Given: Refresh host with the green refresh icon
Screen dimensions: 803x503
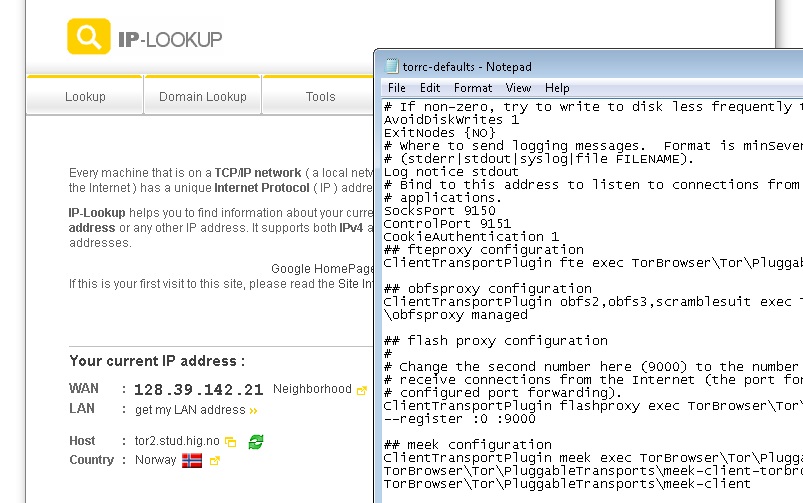Looking at the screenshot, I should pyautogui.click(x=256, y=442).
